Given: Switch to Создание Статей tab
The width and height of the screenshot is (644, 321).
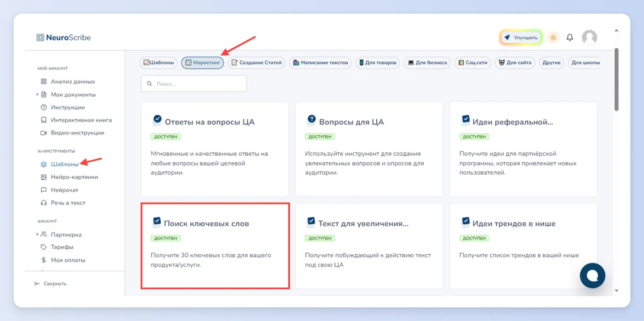Looking at the screenshot, I should [256, 63].
